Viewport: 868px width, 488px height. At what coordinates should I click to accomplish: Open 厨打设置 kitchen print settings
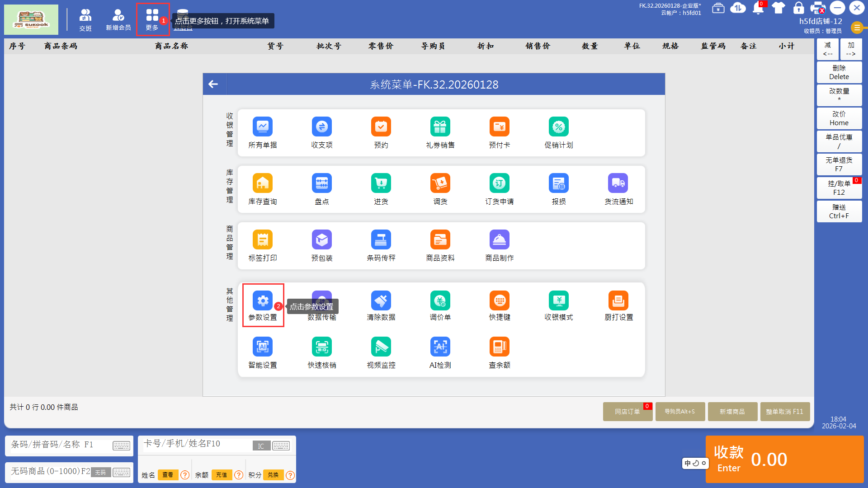[x=618, y=301]
